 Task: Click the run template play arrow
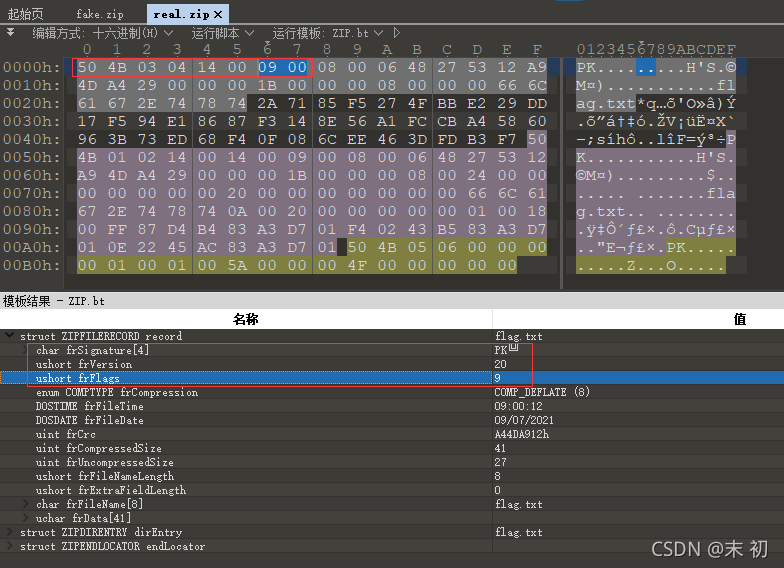pyautogui.click(x=396, y=33)
